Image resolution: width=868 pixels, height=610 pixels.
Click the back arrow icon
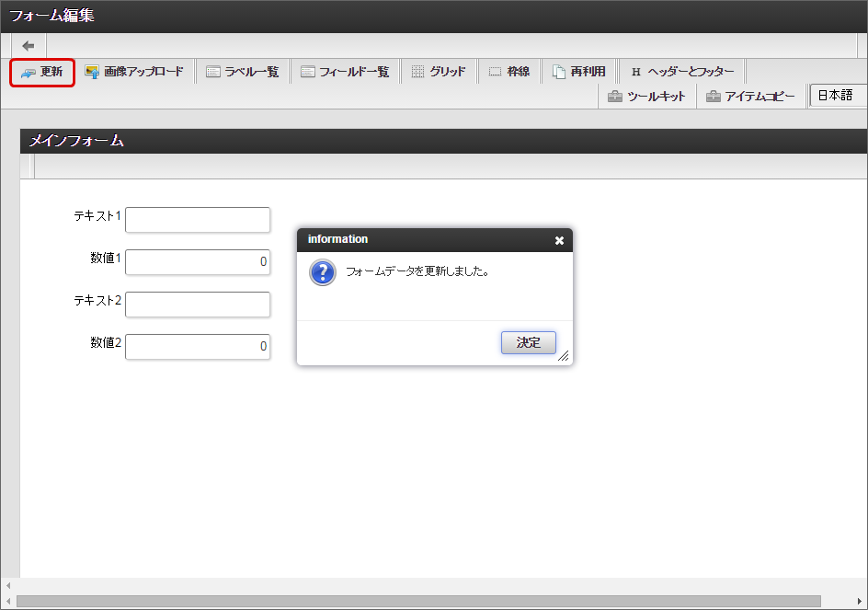pos(29,45)
